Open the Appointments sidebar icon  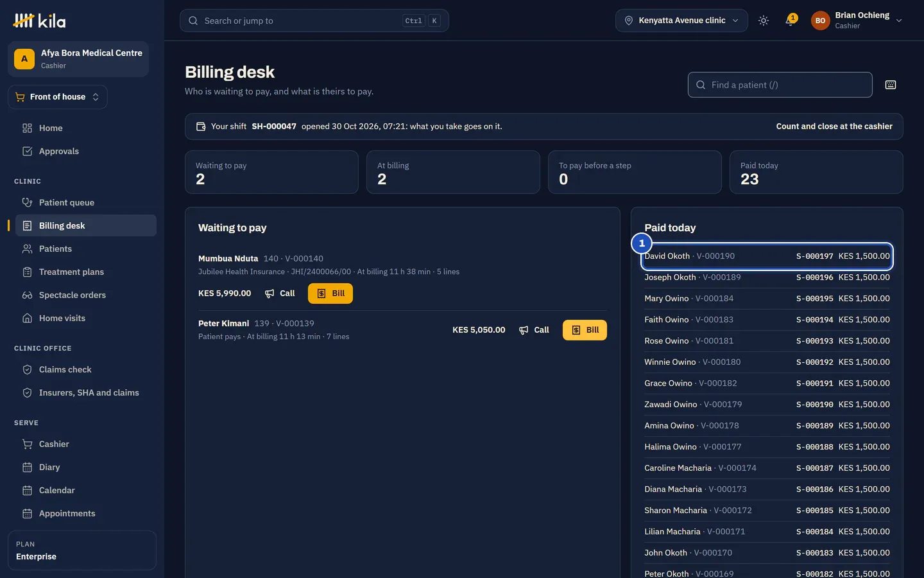pyautogui.click(x=27, y=513)
